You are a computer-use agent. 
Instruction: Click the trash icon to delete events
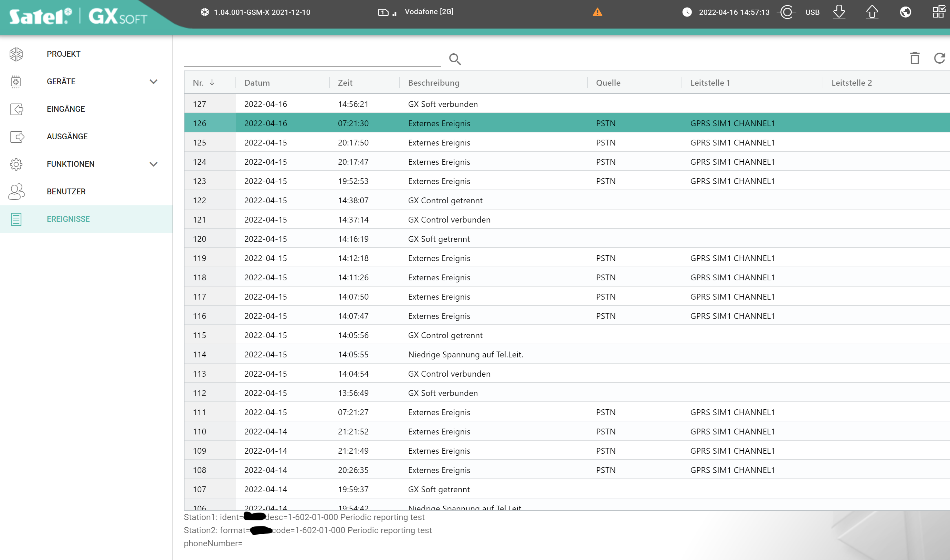(x=914, y=58)
